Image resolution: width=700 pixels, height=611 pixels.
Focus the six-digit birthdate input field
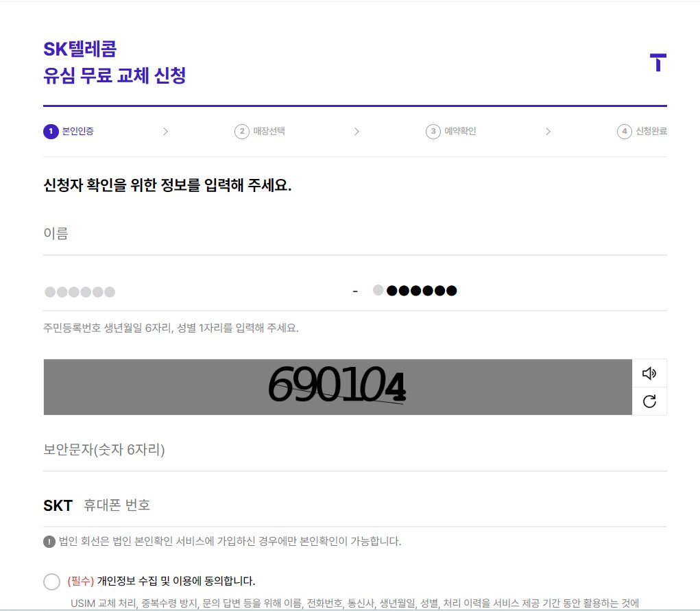(194, 291)
